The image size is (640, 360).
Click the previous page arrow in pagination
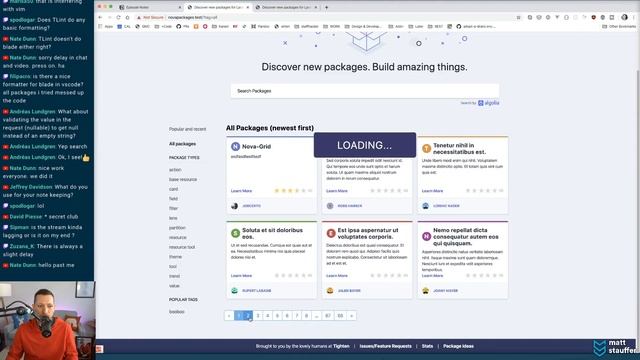pyautogui.click(x=229, y=316)
